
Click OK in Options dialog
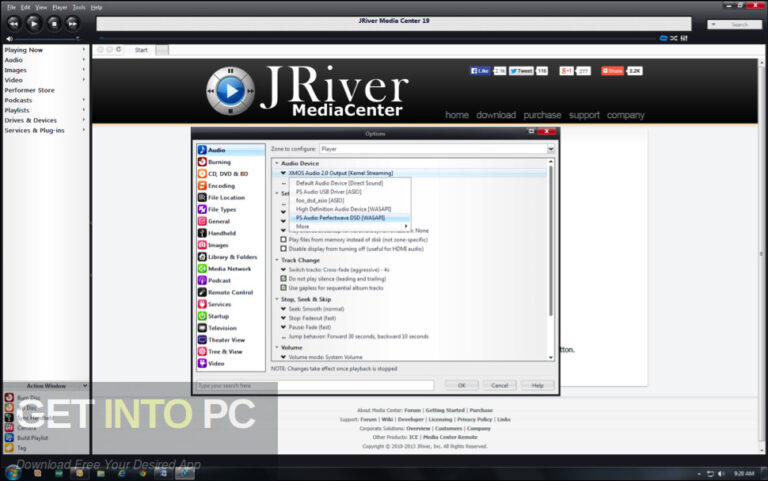coord(461,385)
